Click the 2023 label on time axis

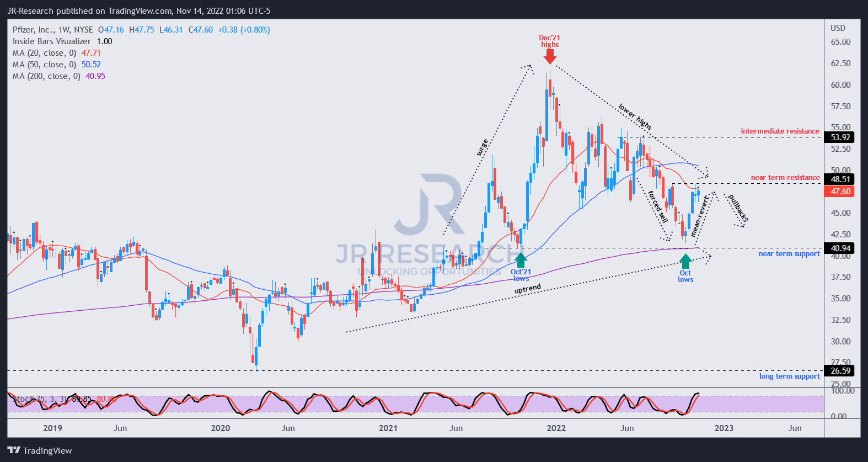pos(724,428)
